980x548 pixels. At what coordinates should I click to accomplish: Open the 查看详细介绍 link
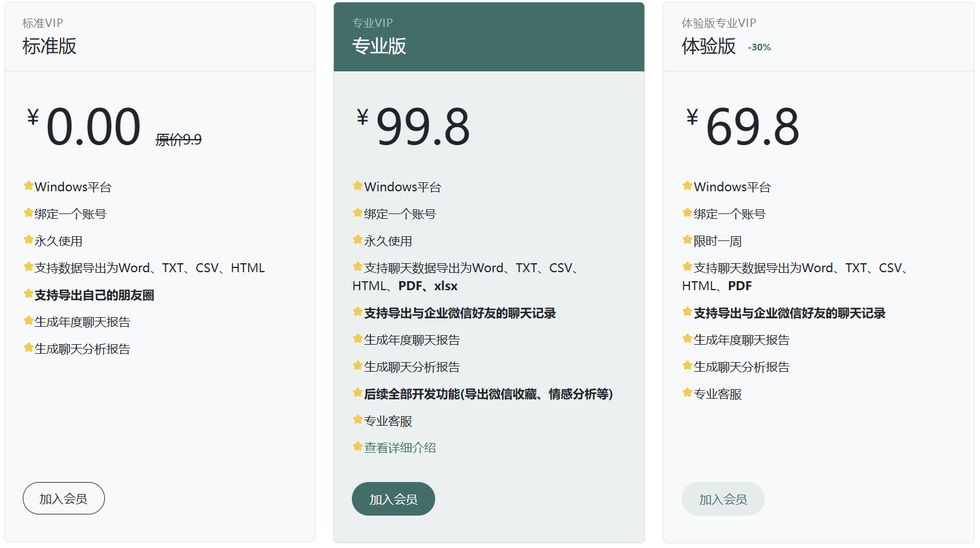[x=400, y=447]
